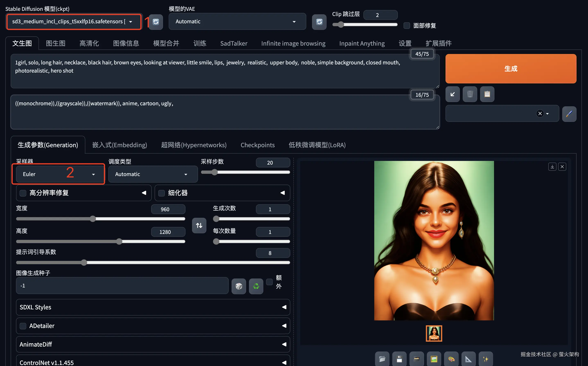Click the width-height swap arrows button
The height and width of the screenshot is (366, 588).
pyautogui.click(x=199, y=225)
